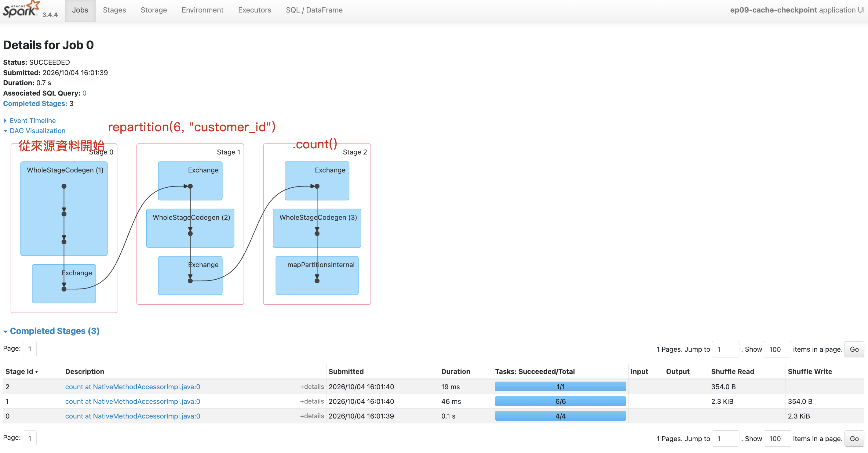The height and width of the screenshot is (453, 868).
Task: Focus the bottom Jump to page input
Action: pyautogui.click(x=725, y=439)
